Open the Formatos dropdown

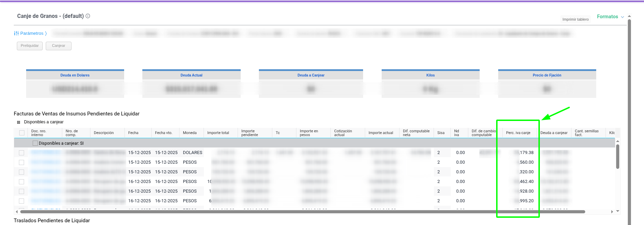610,17
